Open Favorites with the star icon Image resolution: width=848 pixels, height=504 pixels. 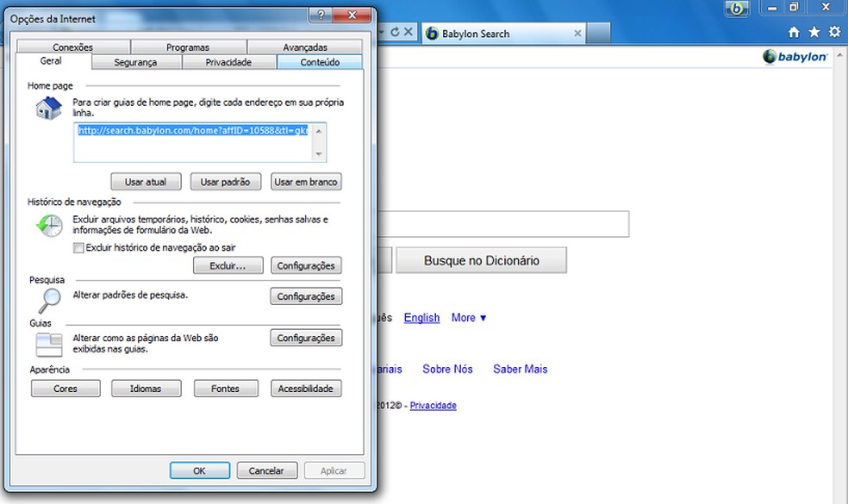[814, 33]
